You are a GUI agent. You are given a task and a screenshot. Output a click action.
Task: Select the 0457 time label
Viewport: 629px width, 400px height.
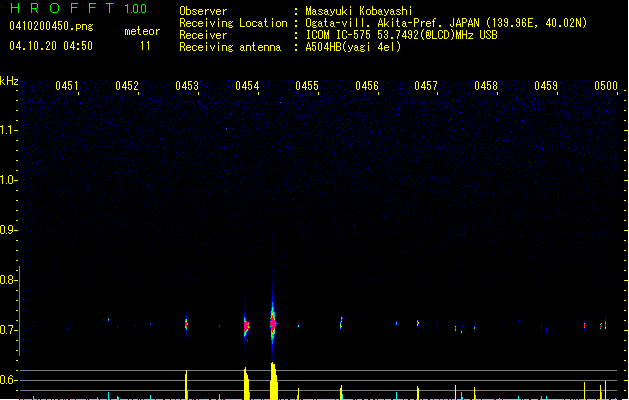coord(427,87)
